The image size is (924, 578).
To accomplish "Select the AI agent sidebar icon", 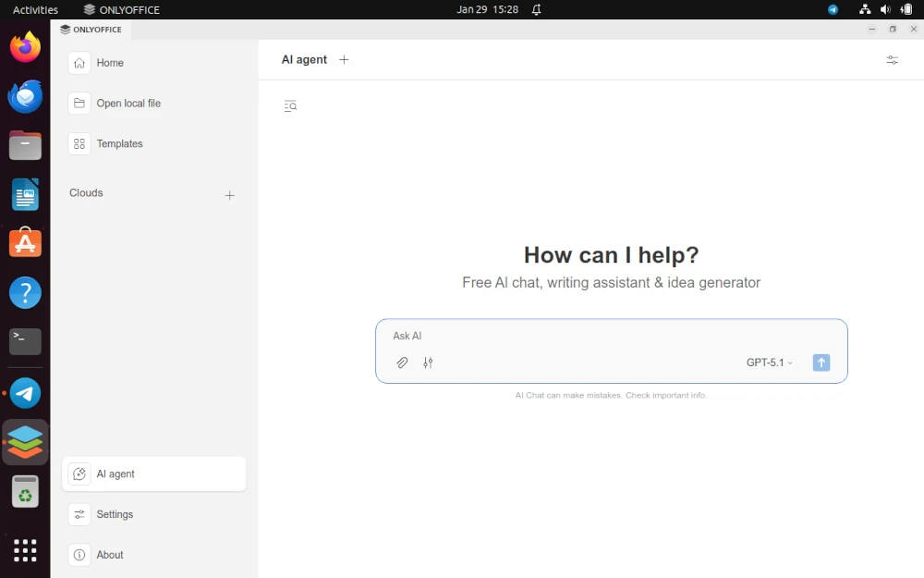I will click(x=79, y=473).
